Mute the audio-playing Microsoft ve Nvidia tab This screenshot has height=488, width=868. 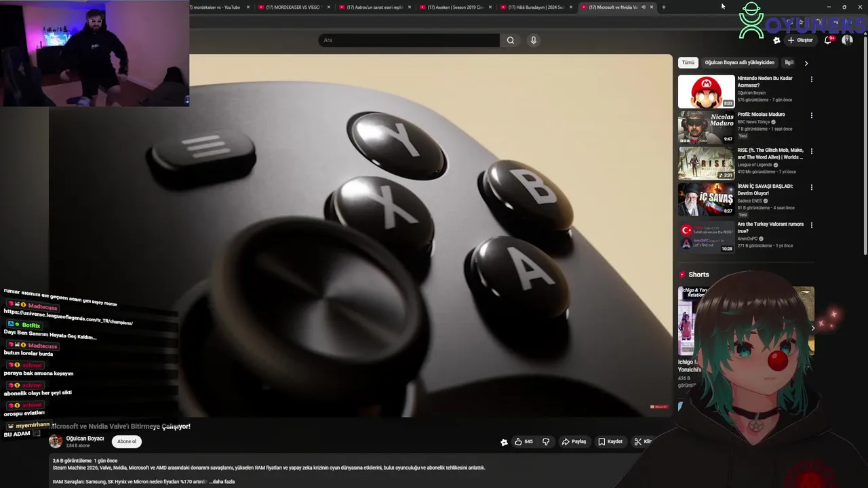(644, 7)
